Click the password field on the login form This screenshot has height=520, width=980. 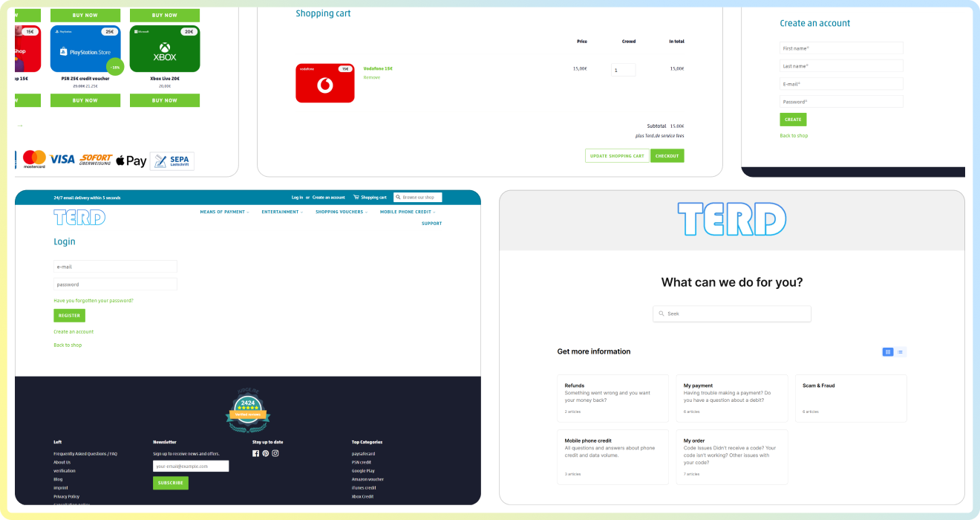pos(115,285)
